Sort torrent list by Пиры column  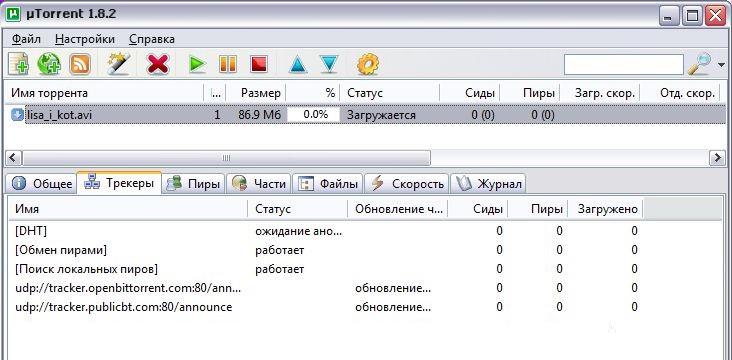coord(530,93)
